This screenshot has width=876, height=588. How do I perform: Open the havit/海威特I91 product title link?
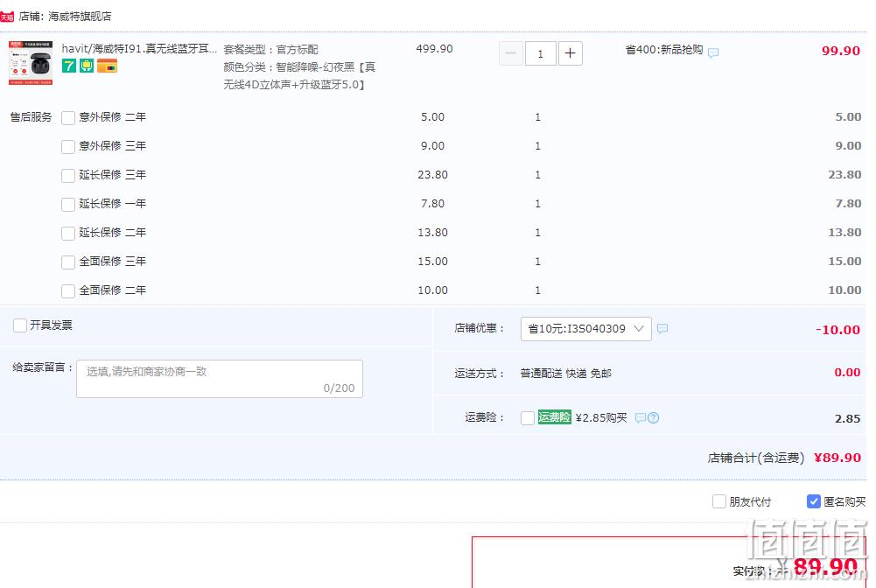coord(139,49)
